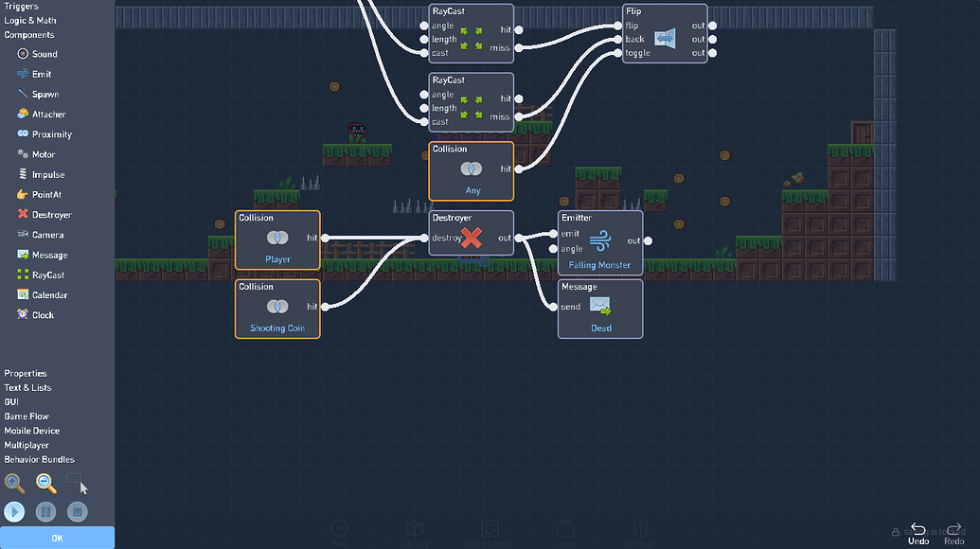This screenshot has width=980, height=549.
Task: Stop the behavior preview
Action: 77,512
